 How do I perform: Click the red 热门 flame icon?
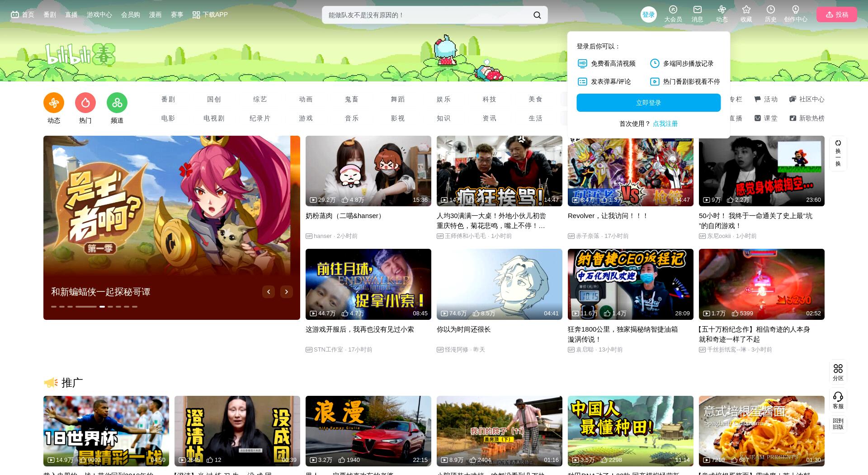pos(85,103)
